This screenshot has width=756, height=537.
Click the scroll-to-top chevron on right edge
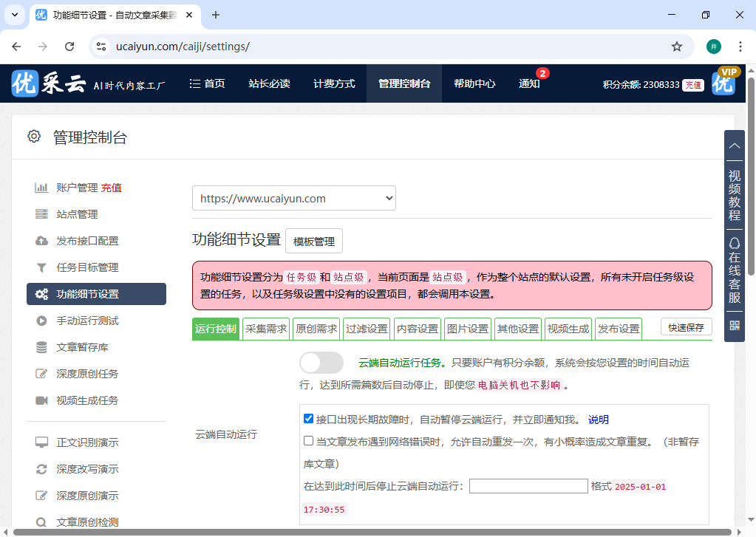point(734,146)
